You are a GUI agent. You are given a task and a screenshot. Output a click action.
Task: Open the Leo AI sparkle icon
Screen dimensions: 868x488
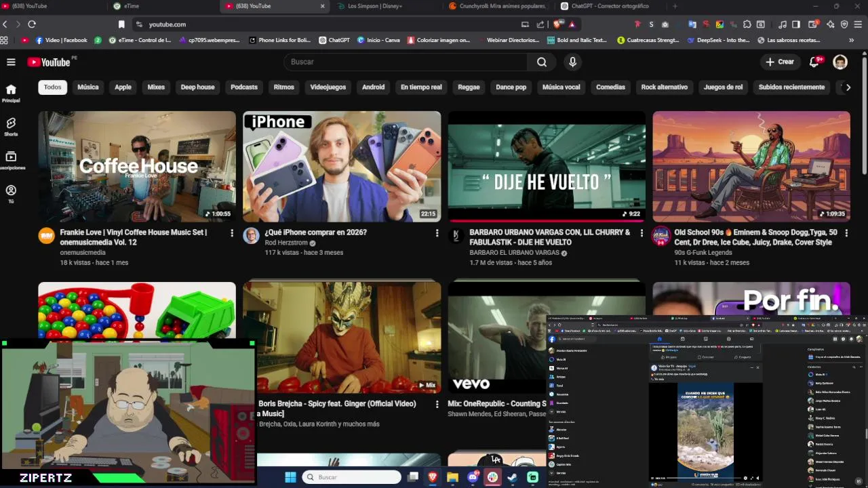[830, 24]
